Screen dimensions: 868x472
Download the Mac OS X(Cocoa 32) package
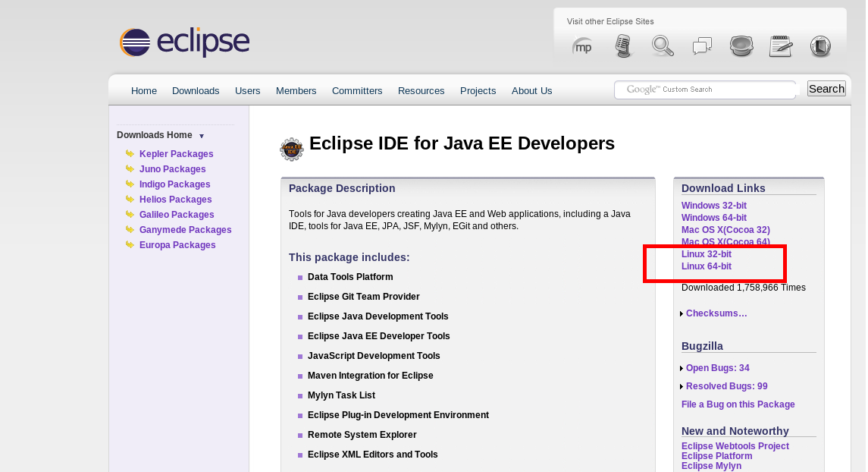coord(725,230)
